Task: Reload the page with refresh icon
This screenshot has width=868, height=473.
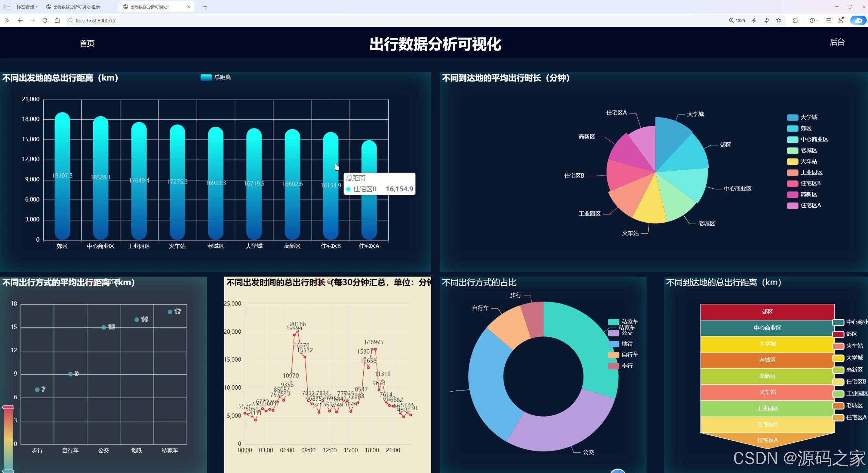Action: pyautogui.click(x=45, y=20)
